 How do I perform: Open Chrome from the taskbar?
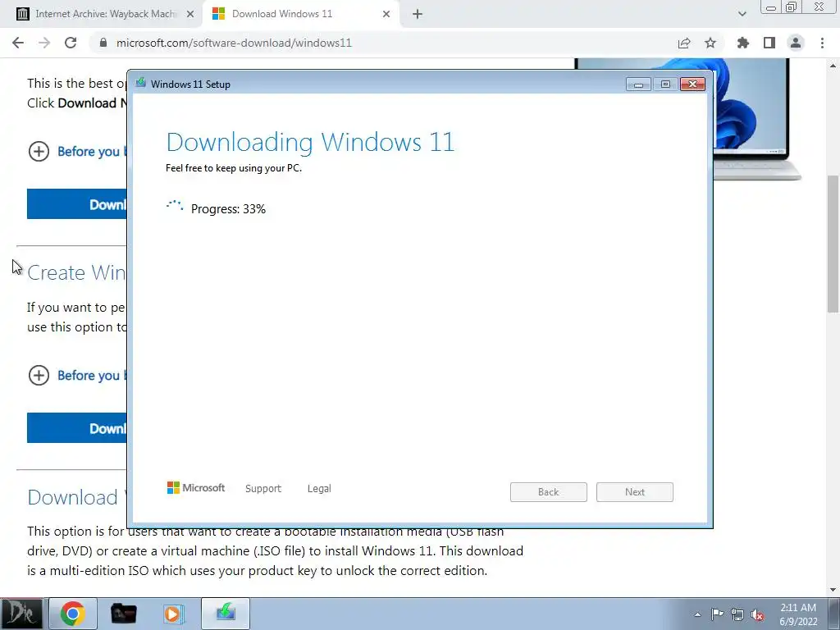click(x=73, y=614)
